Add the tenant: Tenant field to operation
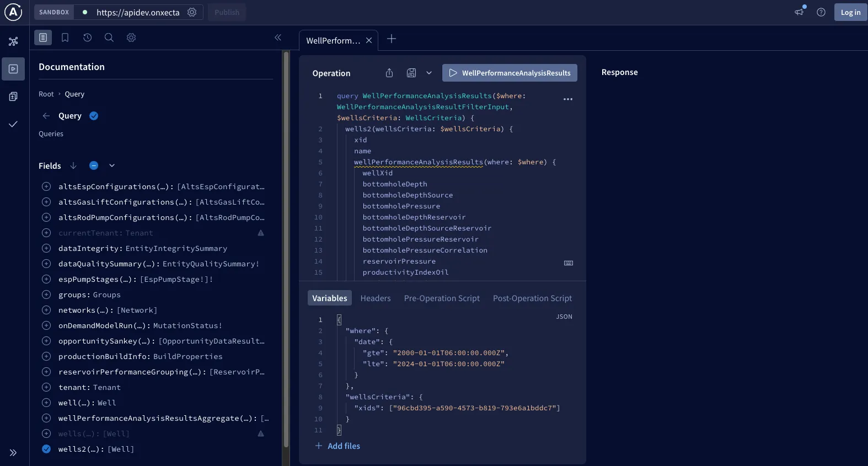 pyautogui.click(x=46, y=387)
